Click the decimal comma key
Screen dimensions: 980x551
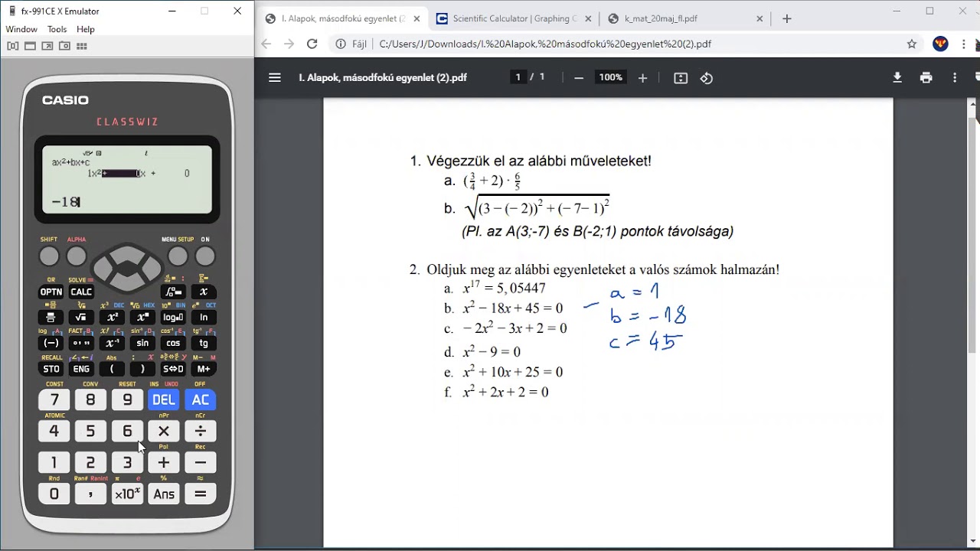[90, 494]
